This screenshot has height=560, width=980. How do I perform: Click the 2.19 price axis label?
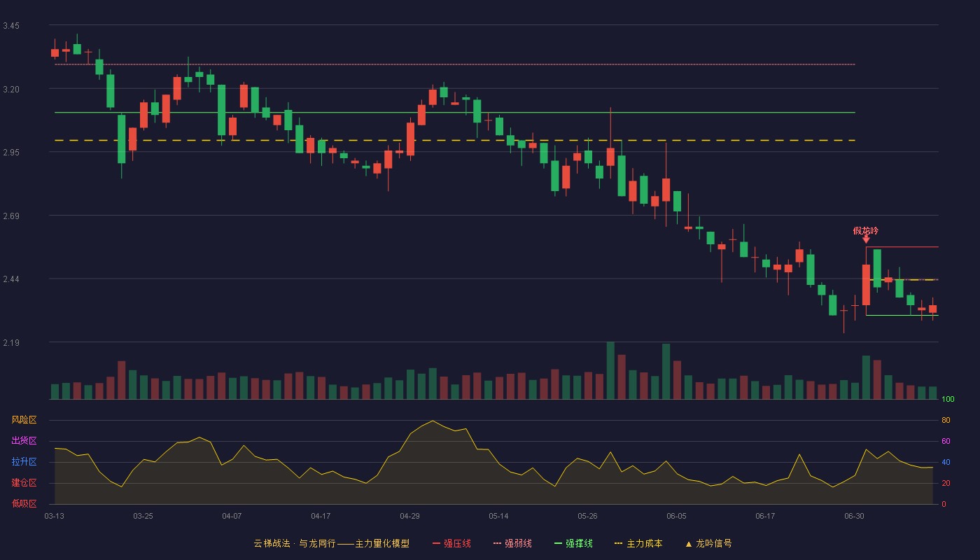click(11, 343)
